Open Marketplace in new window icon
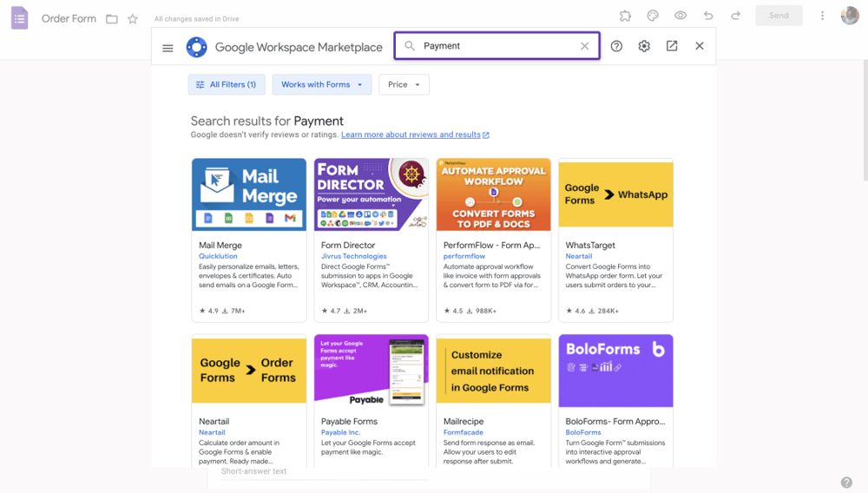The height and width of the screenshot is (493, 868). pyautogui.click(x=672, y=46)
